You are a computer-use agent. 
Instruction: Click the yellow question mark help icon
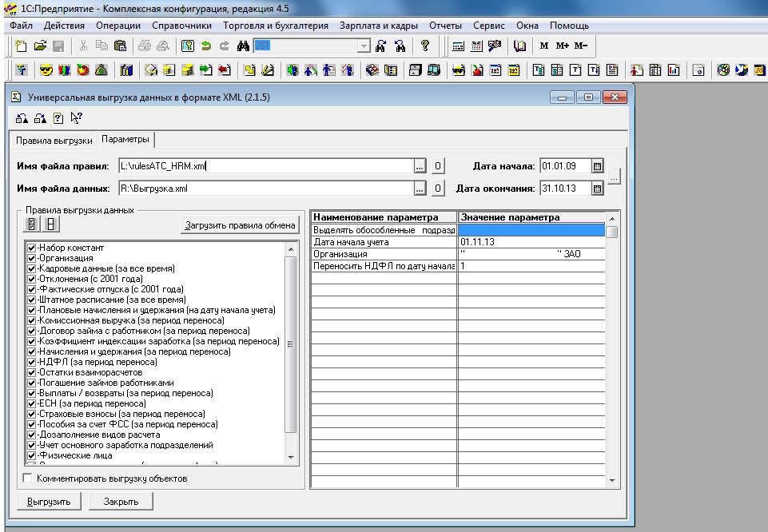click(425, 46)
